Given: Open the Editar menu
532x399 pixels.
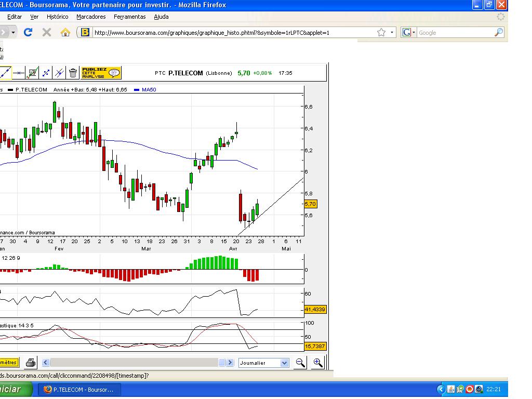Looking at the screenshot, I should point(15,17).
